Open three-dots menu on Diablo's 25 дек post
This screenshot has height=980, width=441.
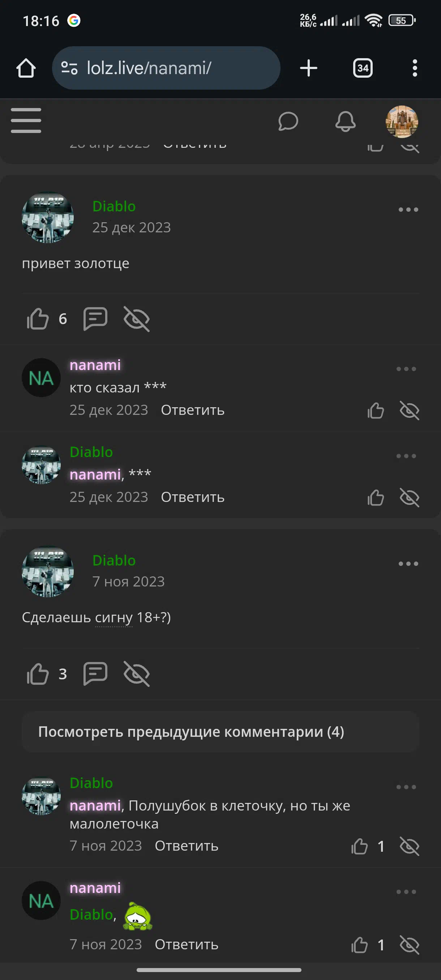coord(408,210)
